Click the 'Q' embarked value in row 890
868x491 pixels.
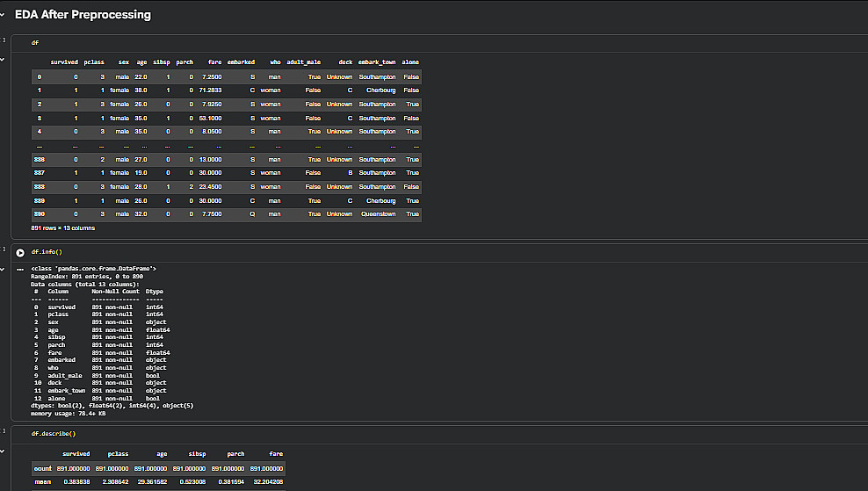pyautogui.click(x=252, y=214)
